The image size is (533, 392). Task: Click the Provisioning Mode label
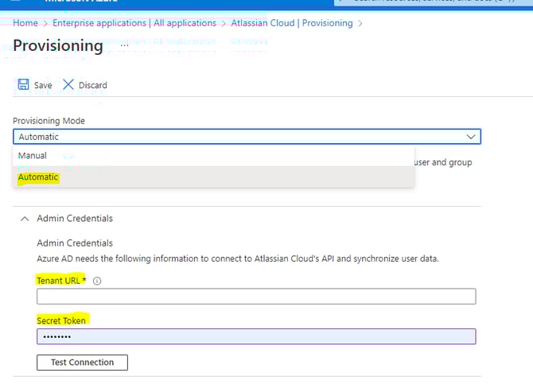(49, 121)
